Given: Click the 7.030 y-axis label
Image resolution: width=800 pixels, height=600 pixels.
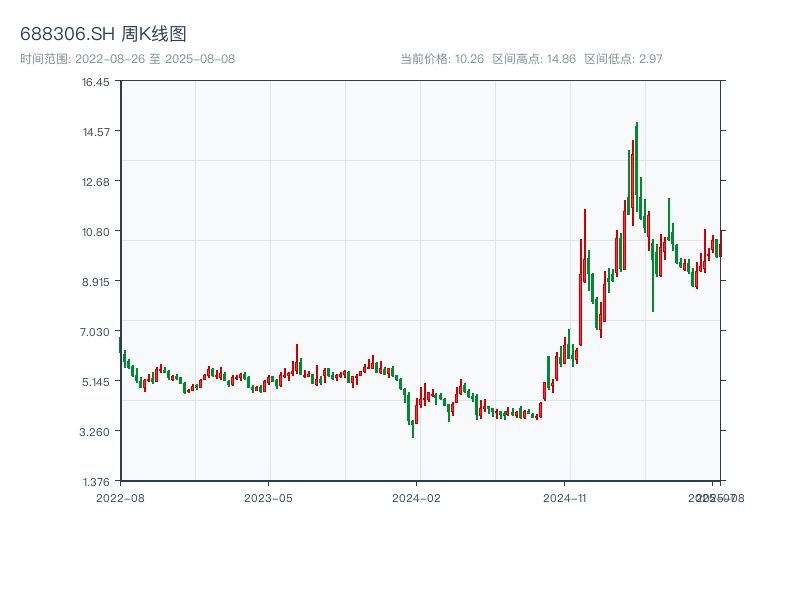Looking at the screenshot, I should pyautogui.click(x=95, y=332).
